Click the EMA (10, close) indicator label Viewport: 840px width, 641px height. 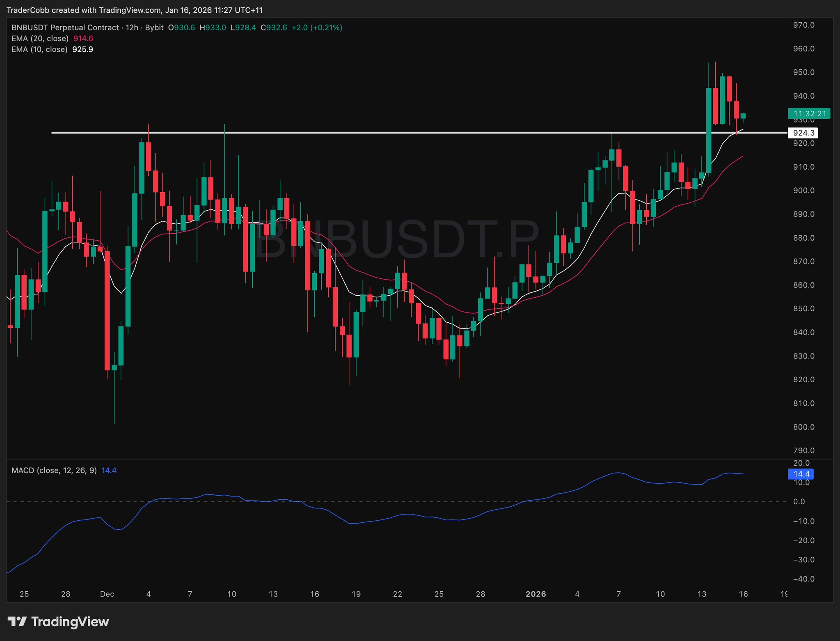click(39, 50)
